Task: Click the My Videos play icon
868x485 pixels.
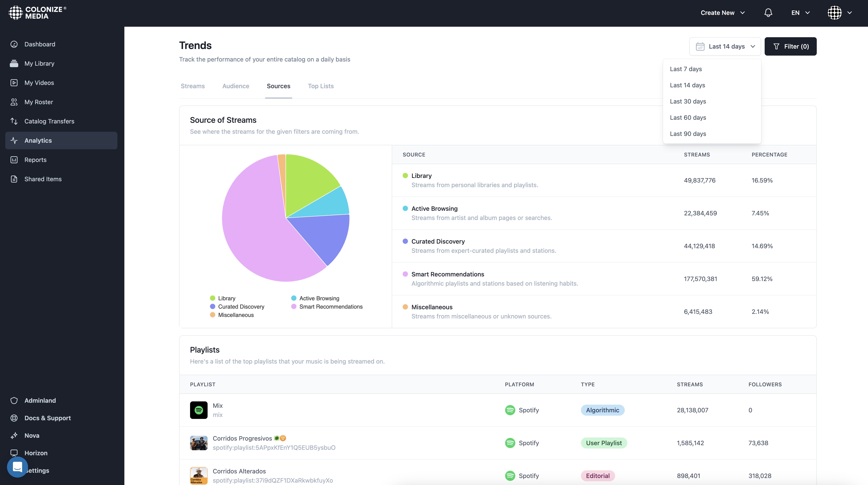Action: point(14,83)
